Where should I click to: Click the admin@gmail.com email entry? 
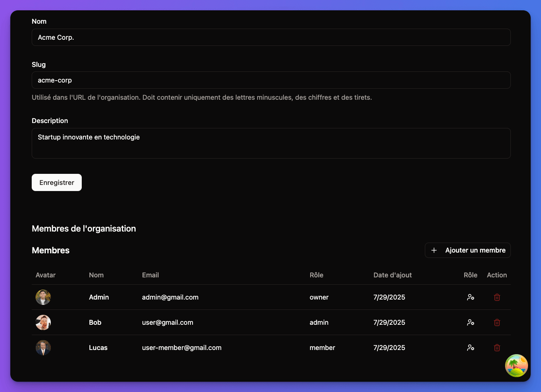point(170,297)
